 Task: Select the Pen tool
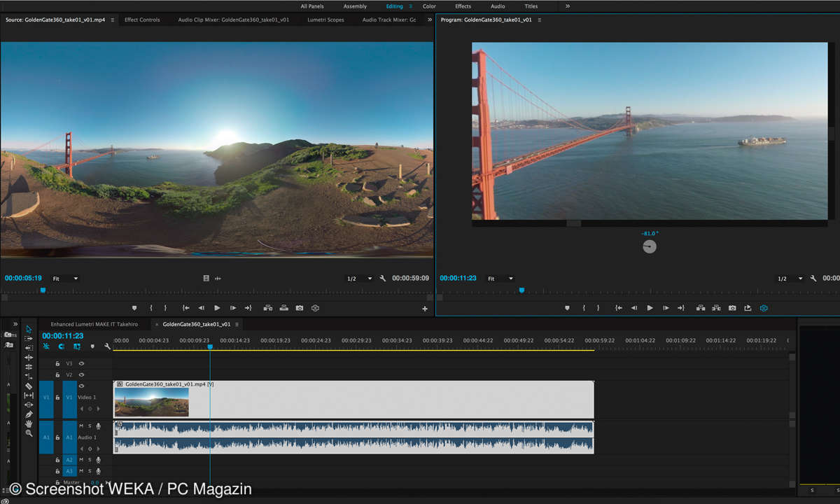pos(29,414)
